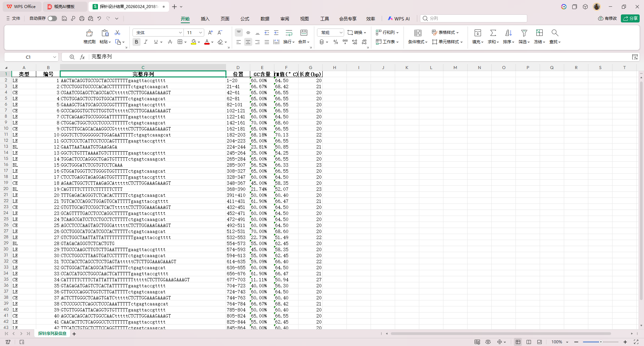Image resolution: width=644 pixels, height=346 pixels.
Task: Open the AutoSum (求和) function
Action: click(493, 36)
